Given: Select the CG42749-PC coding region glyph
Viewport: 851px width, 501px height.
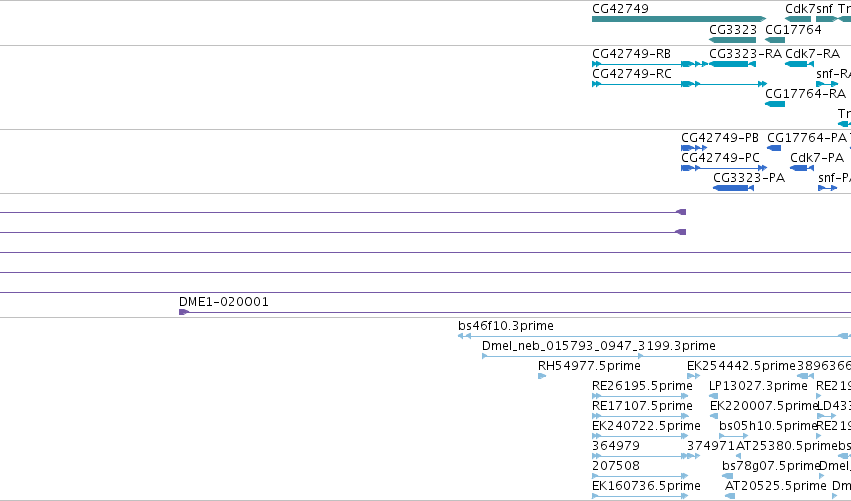Looking at the screenshot, I should [724, 168].
